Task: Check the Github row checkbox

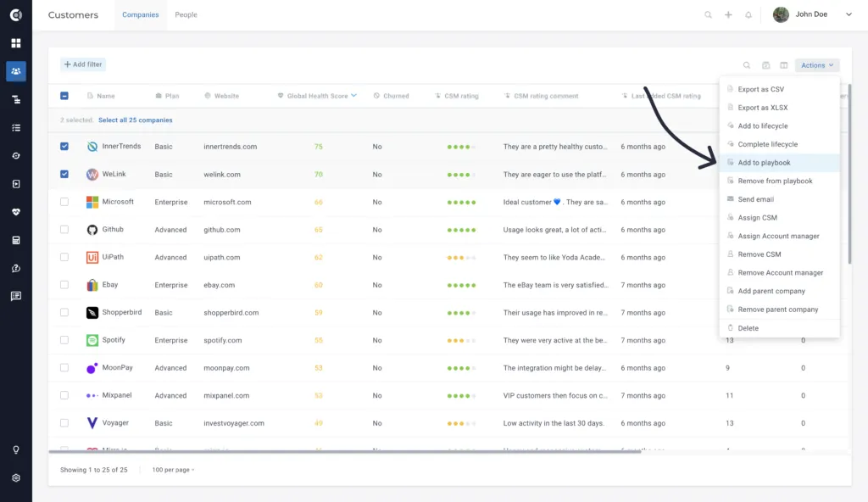Action: (x=64, y=230)
